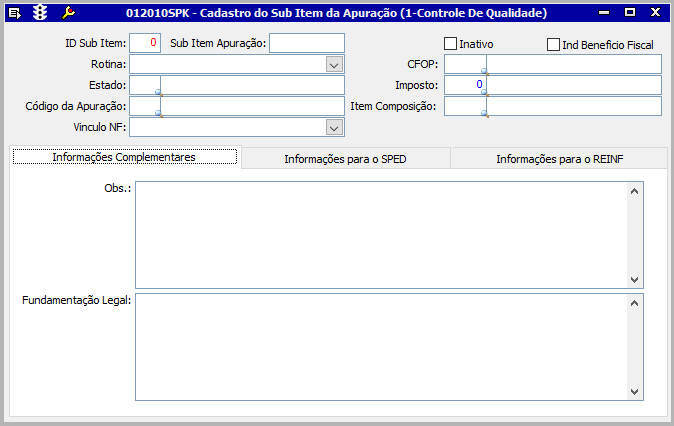Click the Item Composição lookup marker icon
Image resolution: width=674 pixels, height=426 pixels.
click(x=484, y=113)
